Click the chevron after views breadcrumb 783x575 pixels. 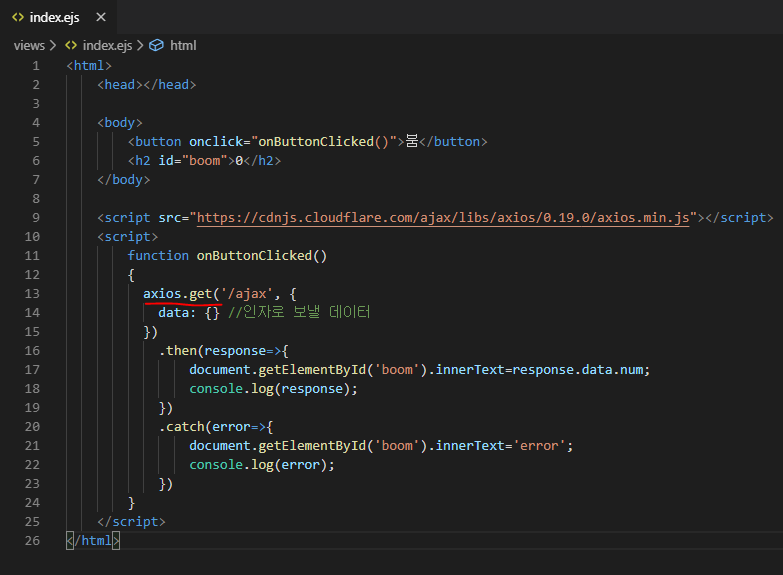coord(53,45)
